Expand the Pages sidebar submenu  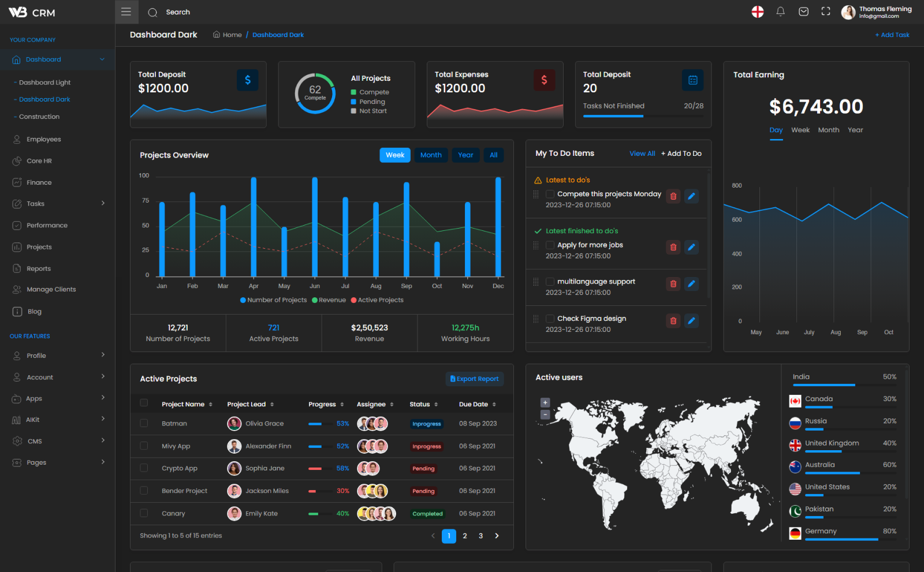103,462
